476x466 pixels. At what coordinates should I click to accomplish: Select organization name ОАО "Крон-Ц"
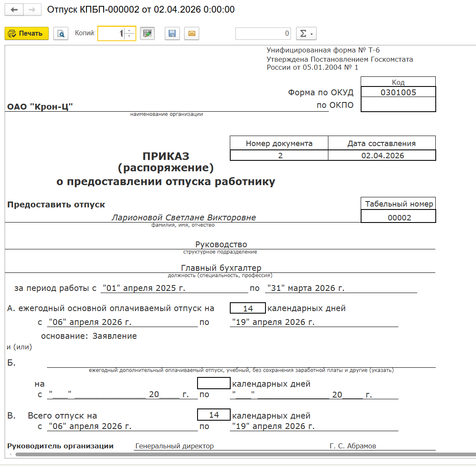tap(40, 107)
